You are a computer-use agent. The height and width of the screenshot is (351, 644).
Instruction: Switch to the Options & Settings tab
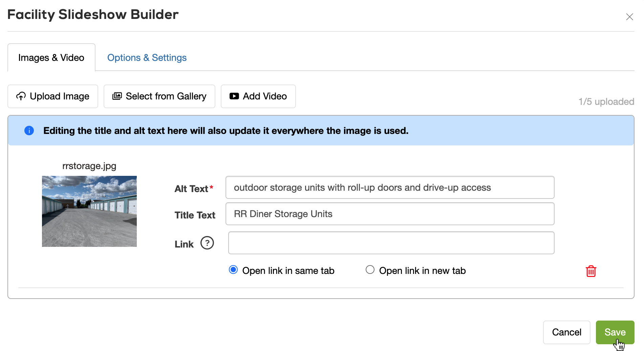click(x=147, y=58)
